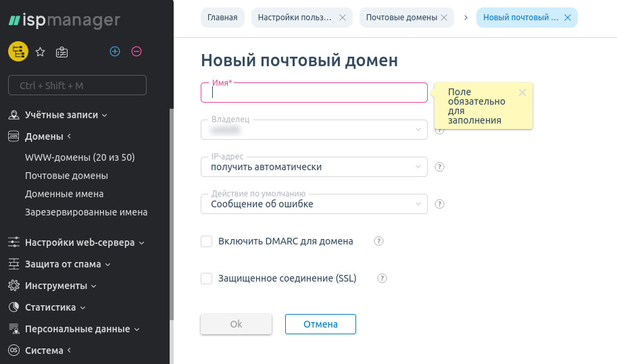
Task: Expand the Учётные записи menu section
Action: [x=61, y=115]
